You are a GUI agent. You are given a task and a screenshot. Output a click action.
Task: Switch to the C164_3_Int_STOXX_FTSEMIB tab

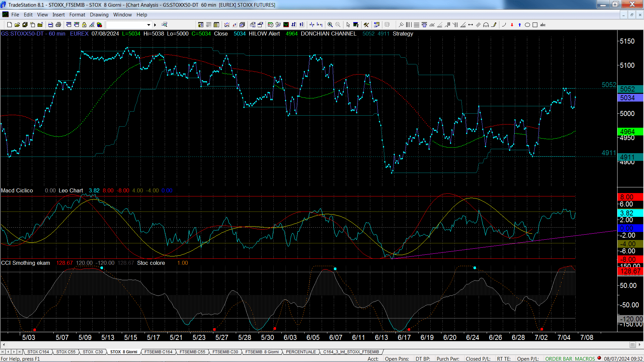tap(351, 352)
